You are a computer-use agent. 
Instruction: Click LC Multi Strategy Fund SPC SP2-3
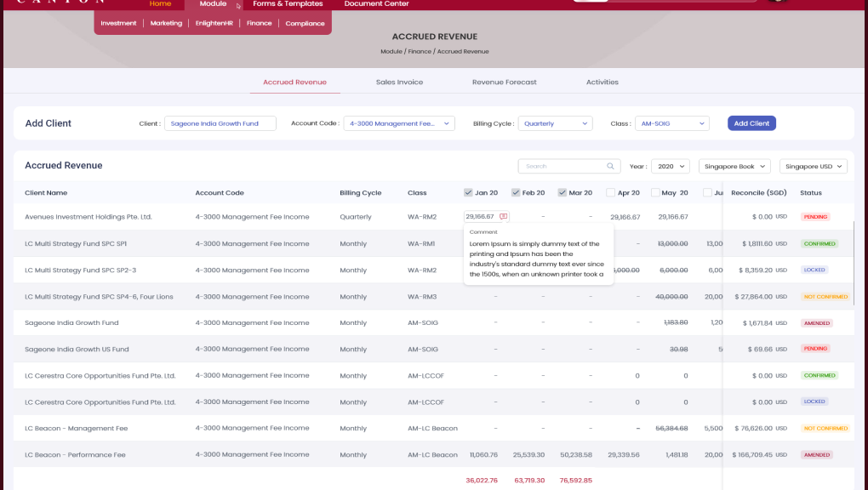(x=80, y=271)
